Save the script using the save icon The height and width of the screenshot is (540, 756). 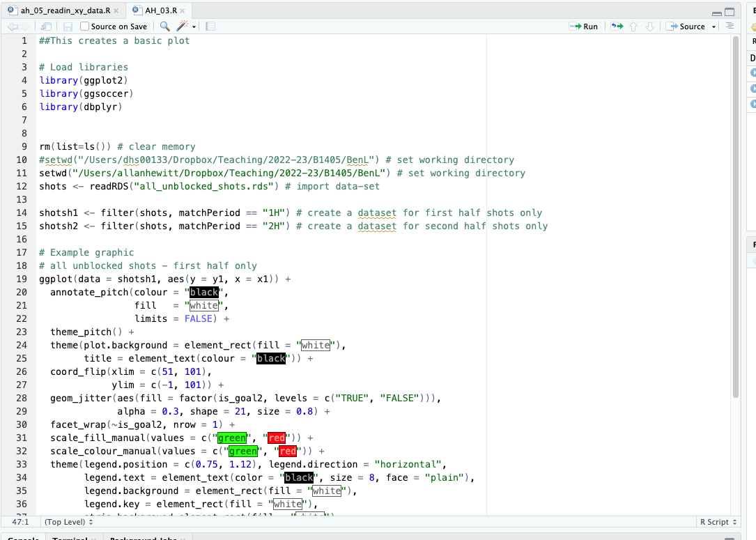[x=68, y=26]
